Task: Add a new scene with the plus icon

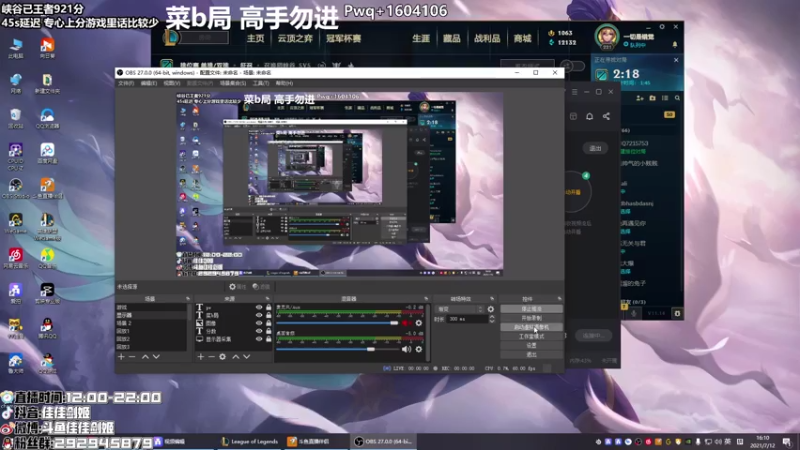Action: pyautogui.click(x=121, y=357)
